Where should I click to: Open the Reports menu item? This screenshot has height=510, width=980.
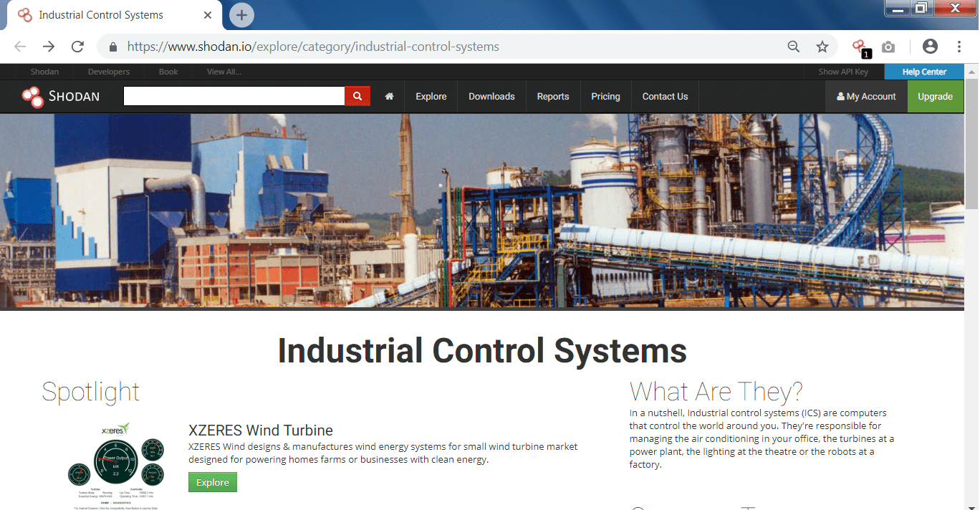[553, 96]
